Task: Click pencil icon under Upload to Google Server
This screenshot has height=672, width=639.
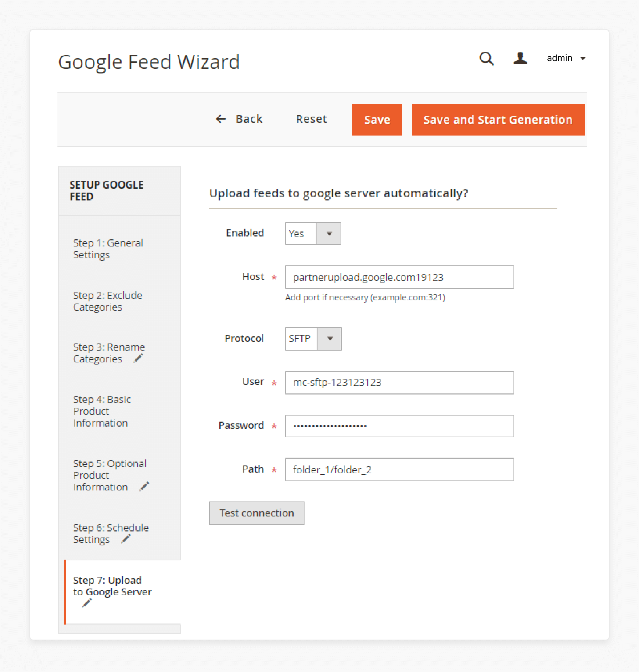Action: (87, 603)
